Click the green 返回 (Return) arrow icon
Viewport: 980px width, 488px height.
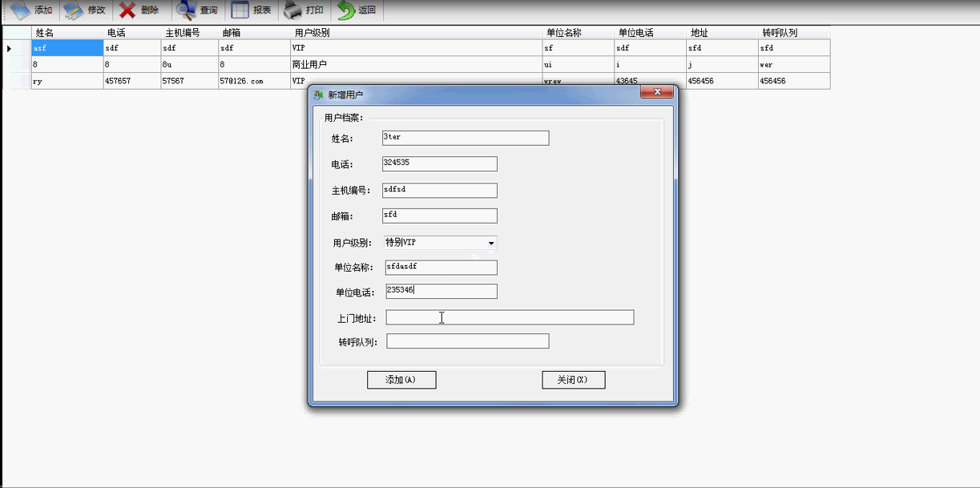(345, 10)
